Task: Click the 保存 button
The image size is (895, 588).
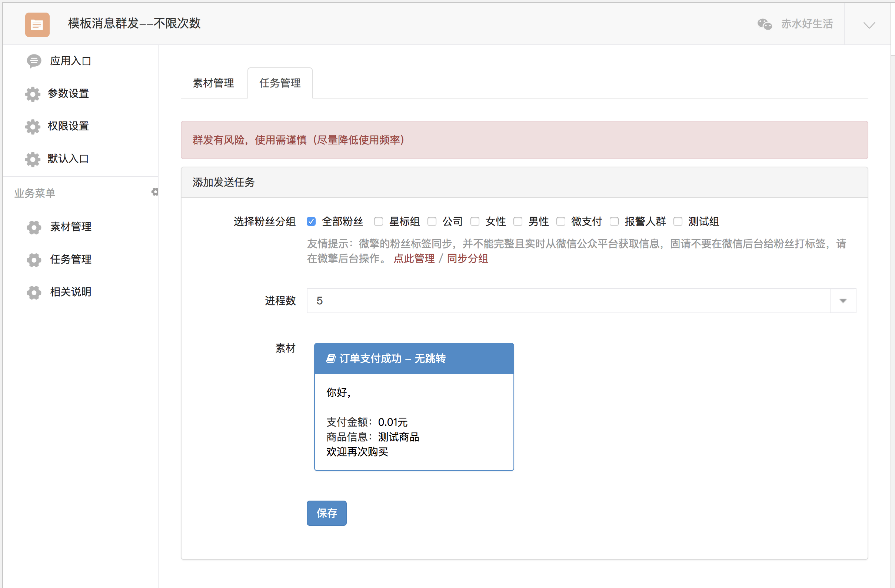Action: (326, 513)
